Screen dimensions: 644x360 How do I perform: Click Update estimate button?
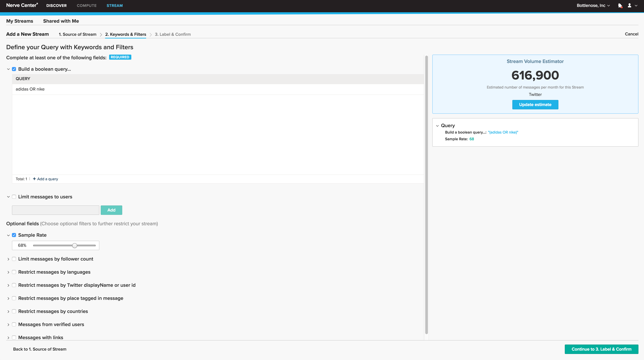[x=535, y=105]
